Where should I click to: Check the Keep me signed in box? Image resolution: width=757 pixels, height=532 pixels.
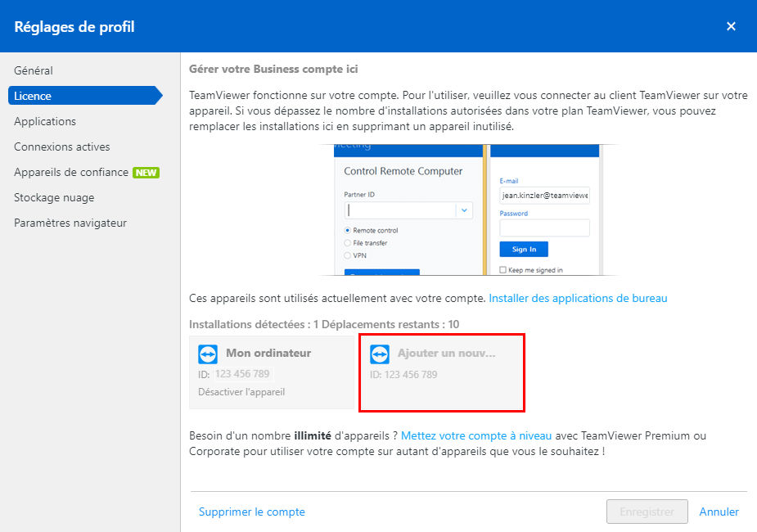(x=502, y=270)
